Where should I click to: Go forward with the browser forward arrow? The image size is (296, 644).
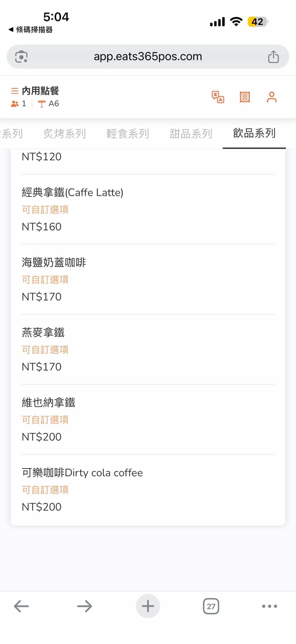pyautogui.click(x=85, y=606)
